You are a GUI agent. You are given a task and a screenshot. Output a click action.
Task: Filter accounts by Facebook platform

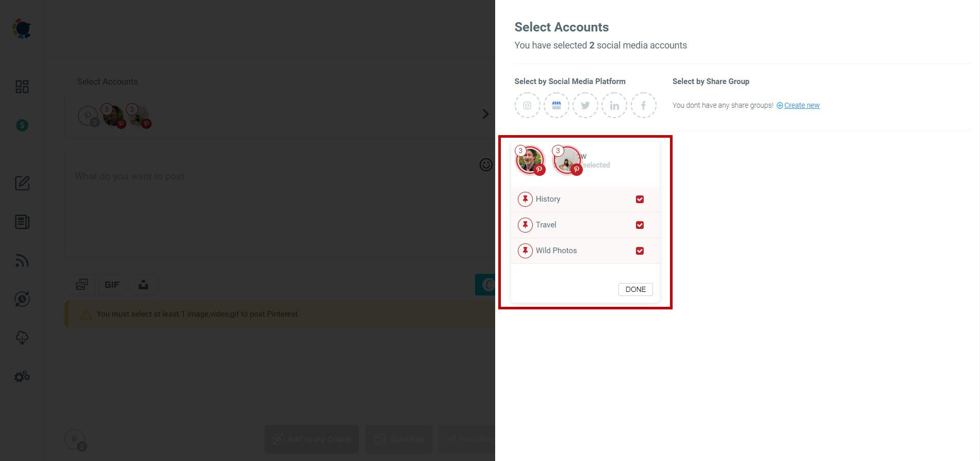point(644,105)
